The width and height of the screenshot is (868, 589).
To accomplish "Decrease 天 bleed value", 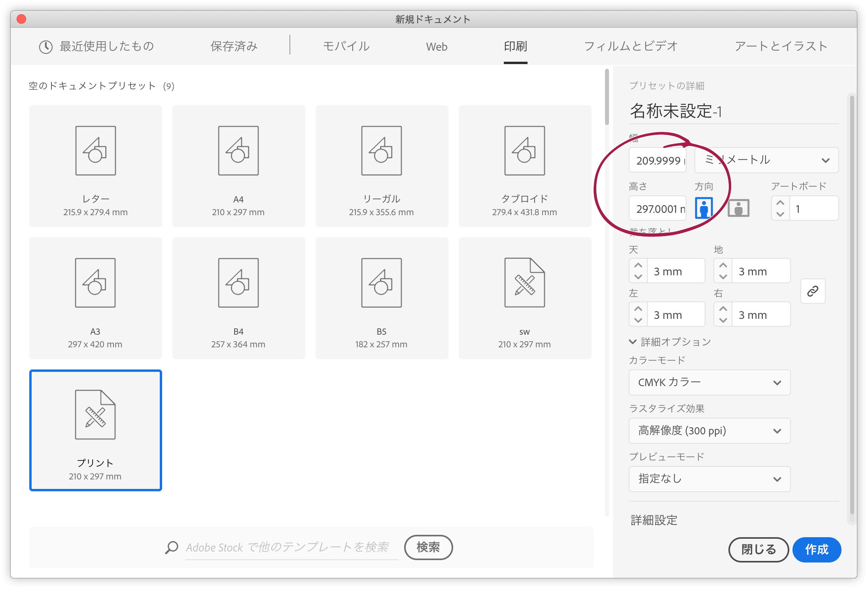I will [638, 277].
